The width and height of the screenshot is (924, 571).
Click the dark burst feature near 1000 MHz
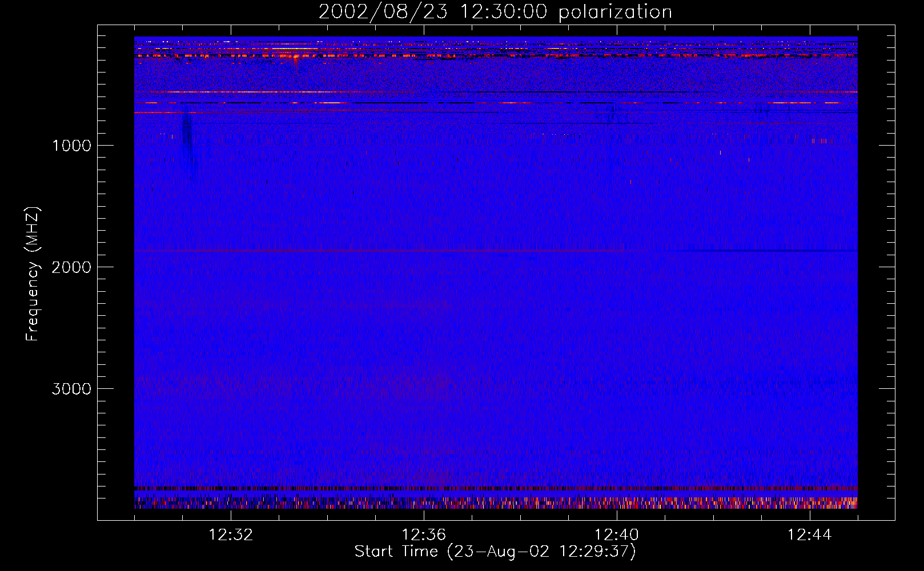187,137
